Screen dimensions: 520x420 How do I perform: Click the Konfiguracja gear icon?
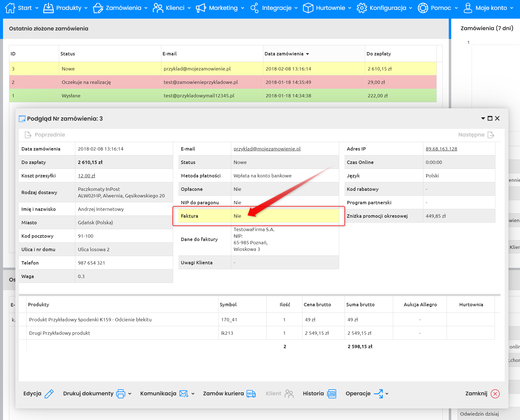pos(362,8)
